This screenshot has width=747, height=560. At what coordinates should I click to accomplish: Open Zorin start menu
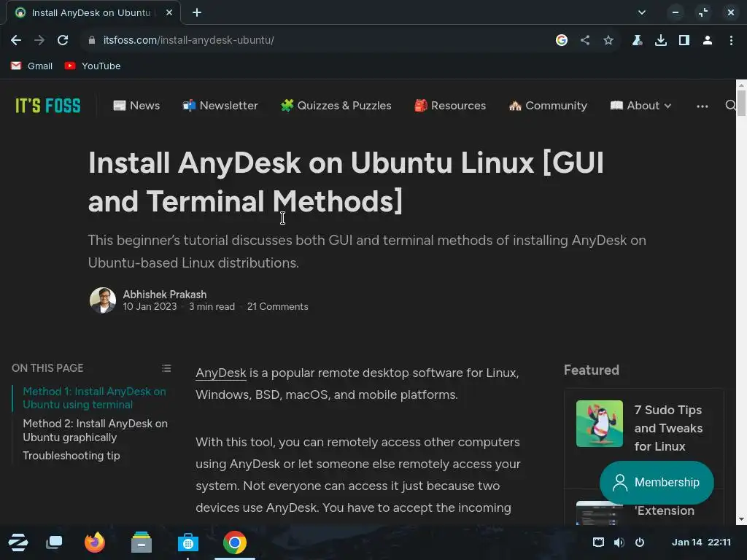click(x=18, y=542)
